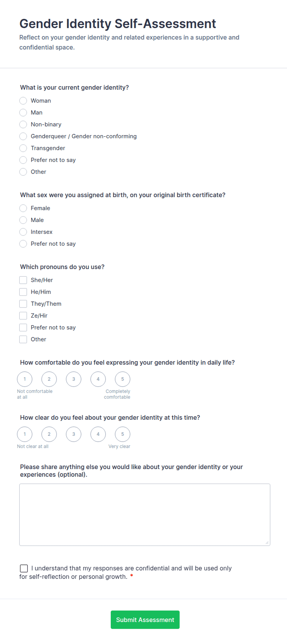
Task: Select Woman as gender identity
Action: (x=23, y=101)
